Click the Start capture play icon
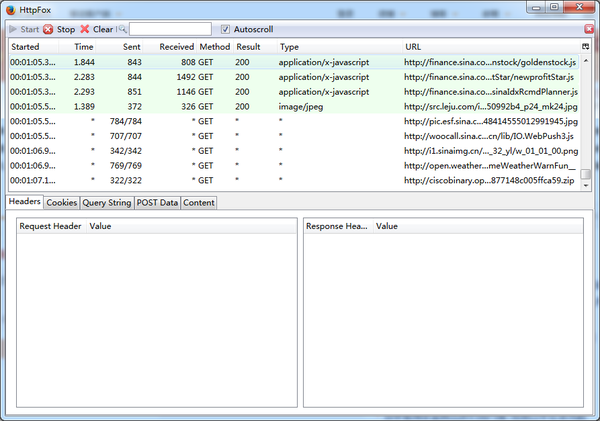The height and width of the screenshot is (421, 600). (13, 30)
